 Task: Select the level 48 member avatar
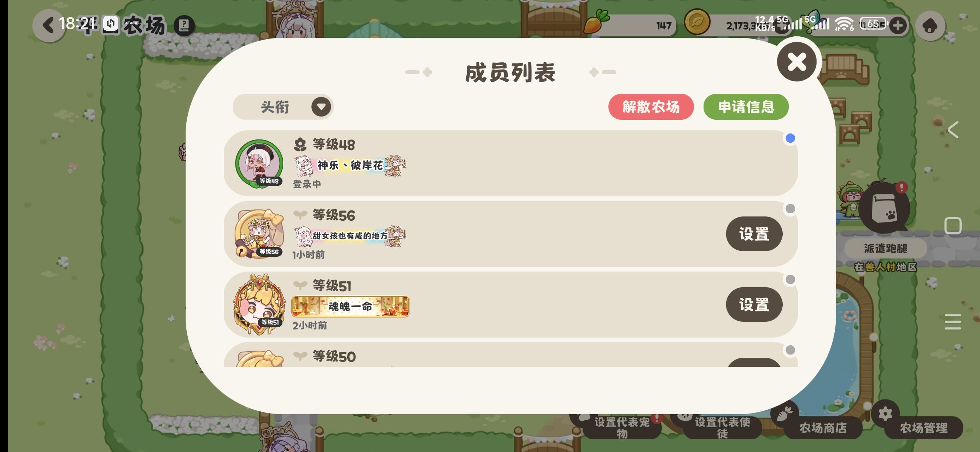coord(259,163)
